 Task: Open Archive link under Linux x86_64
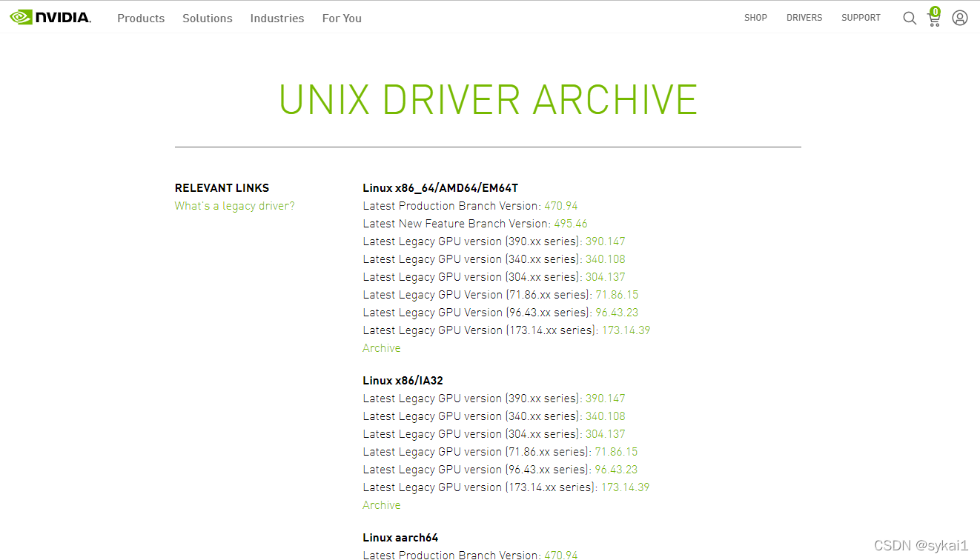pos(382,348)
